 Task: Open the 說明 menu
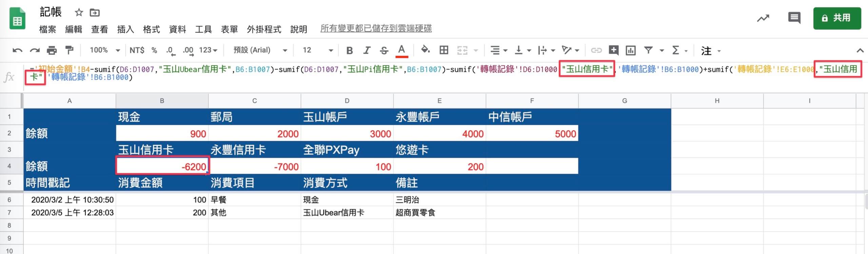pyautogui.click(x=299, y=30)
